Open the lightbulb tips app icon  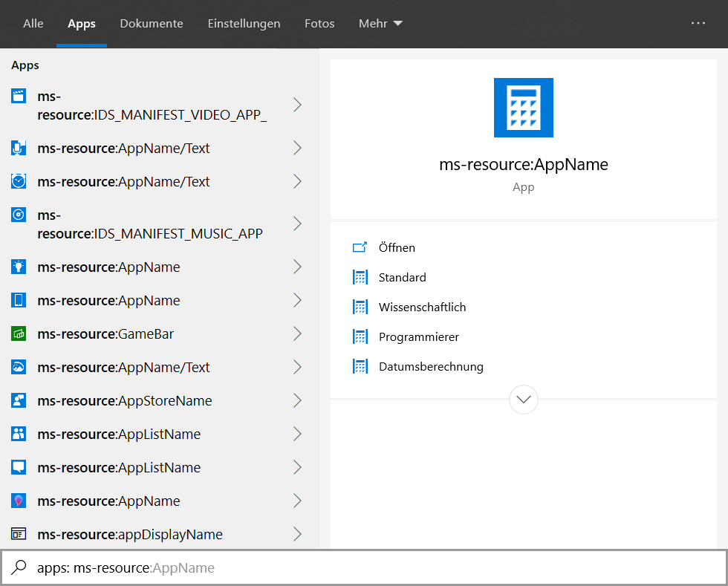coord(19,267)
